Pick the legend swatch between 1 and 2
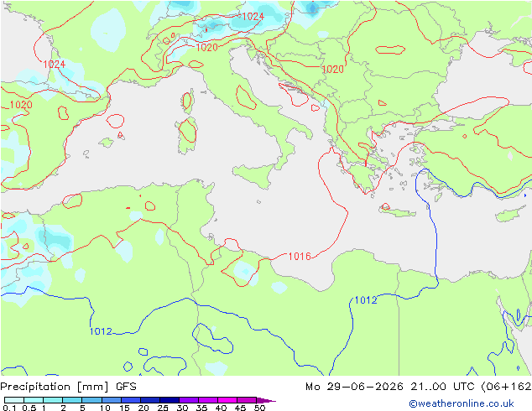532x411 pixels. [x=53, y=400]
